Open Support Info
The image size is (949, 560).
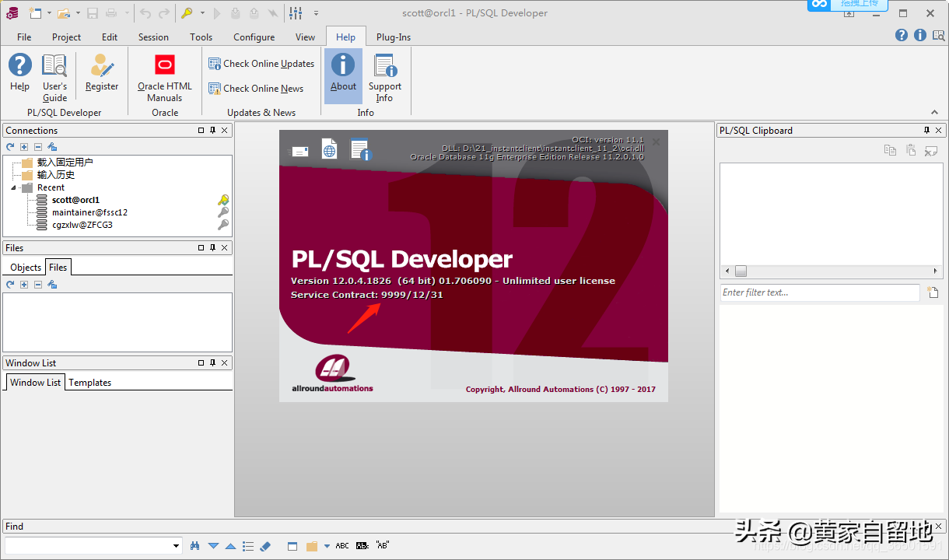[x=385, y=77]
